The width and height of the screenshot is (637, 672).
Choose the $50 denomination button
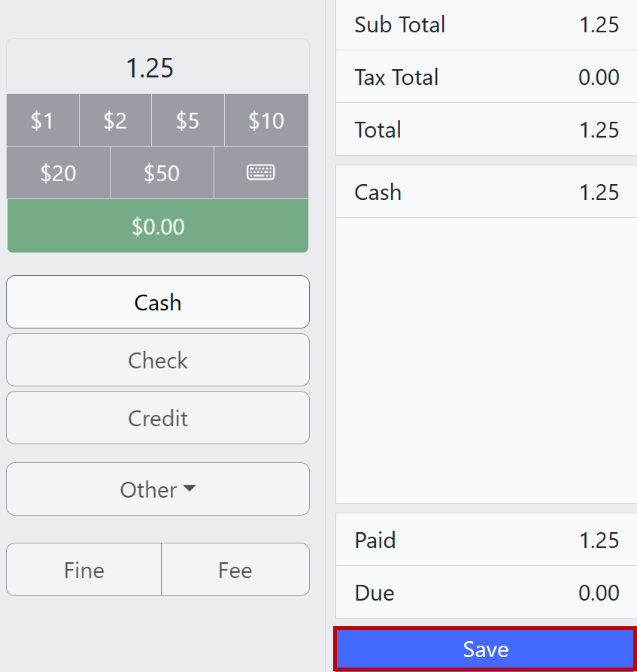coord(162,173)
